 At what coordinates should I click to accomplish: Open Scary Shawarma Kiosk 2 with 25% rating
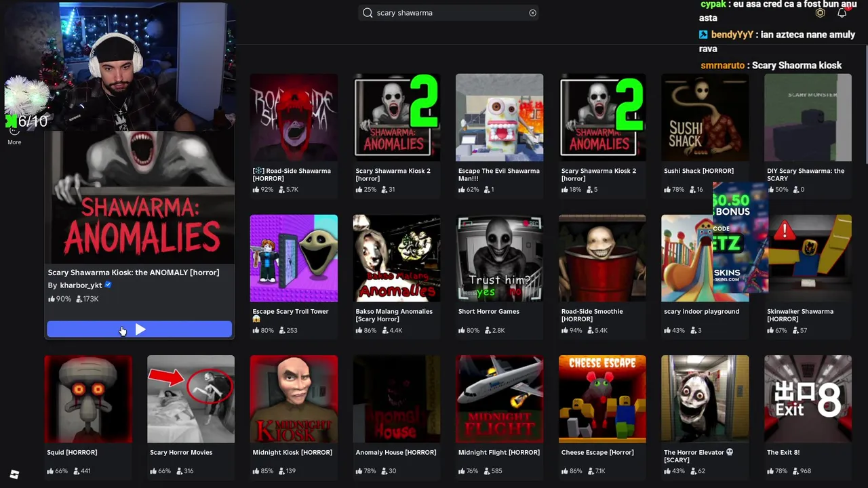pyautogui.click(x=397, y=117)
